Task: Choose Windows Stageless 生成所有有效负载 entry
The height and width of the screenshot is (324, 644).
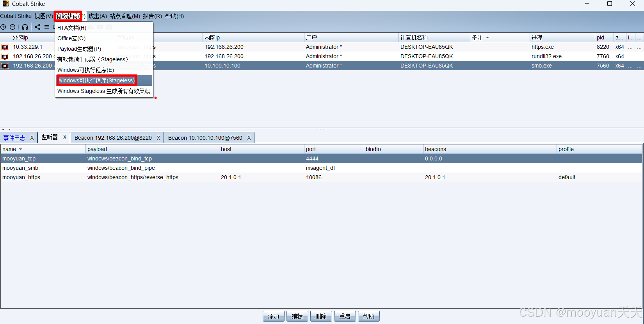Action: [104, 91]
